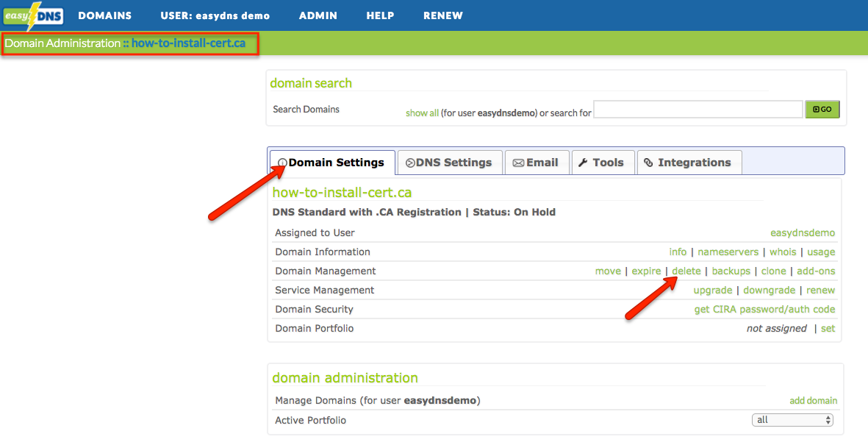The image size is (868, 445).
Task: Click the link icon on Integrations tab
Action: (x=649, y=163)
